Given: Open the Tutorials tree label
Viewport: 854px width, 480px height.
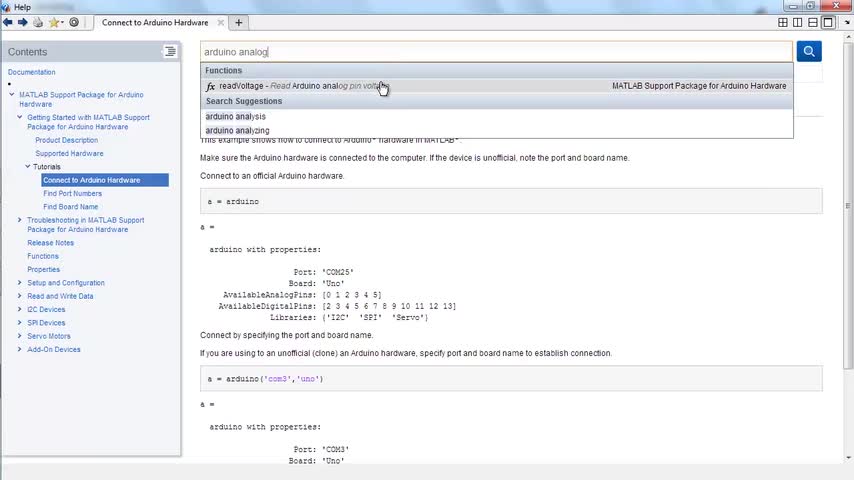Looking at the screenshot, I should coord(47,167).
